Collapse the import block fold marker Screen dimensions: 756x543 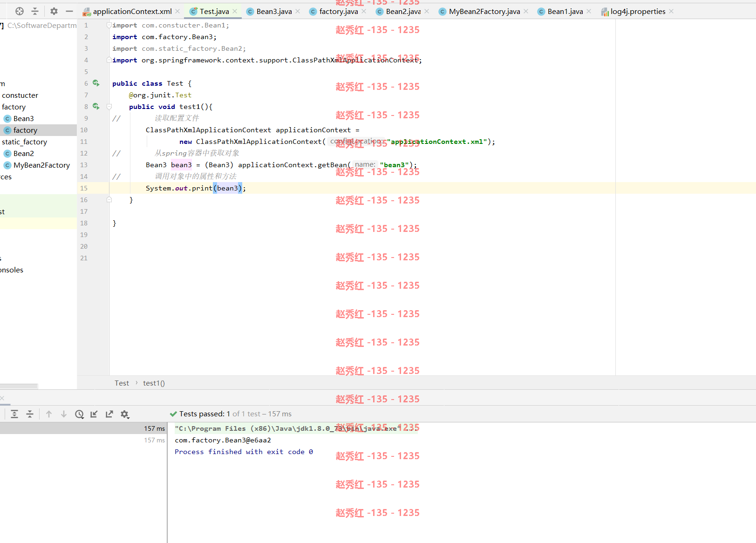109,25
